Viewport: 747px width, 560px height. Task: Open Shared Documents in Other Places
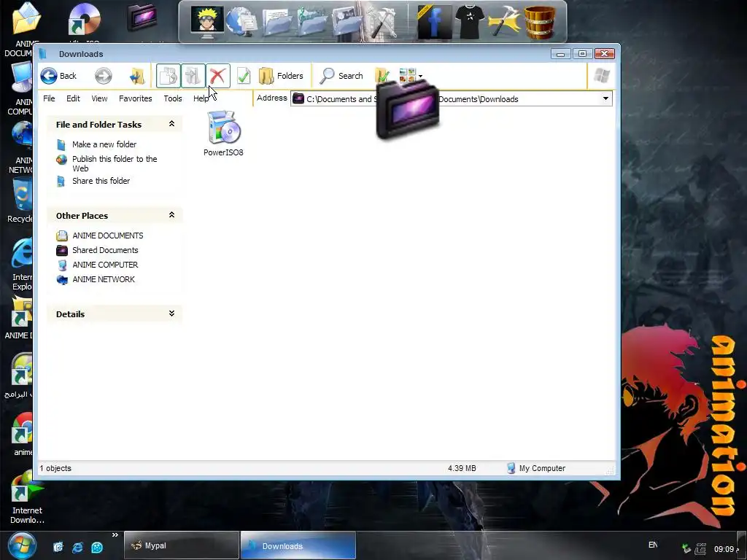click(x=105, y=250)
